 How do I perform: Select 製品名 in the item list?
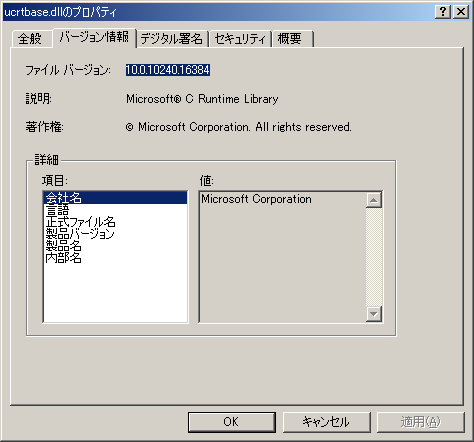coord(115,246)
